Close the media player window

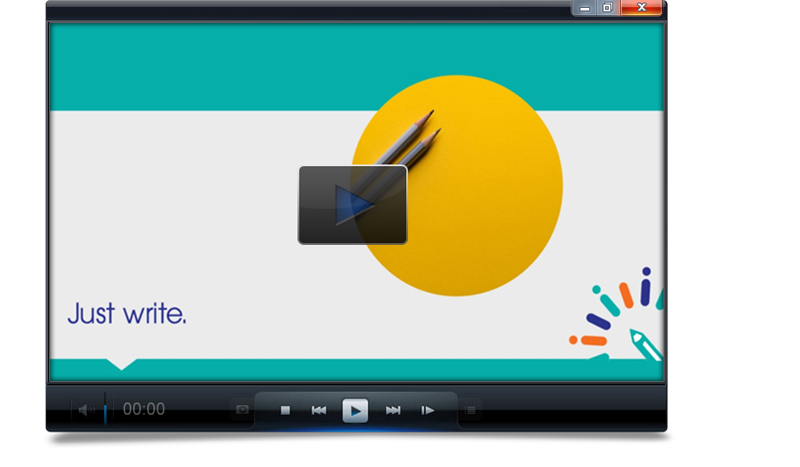pyautogui.click(x=641, y=8)
